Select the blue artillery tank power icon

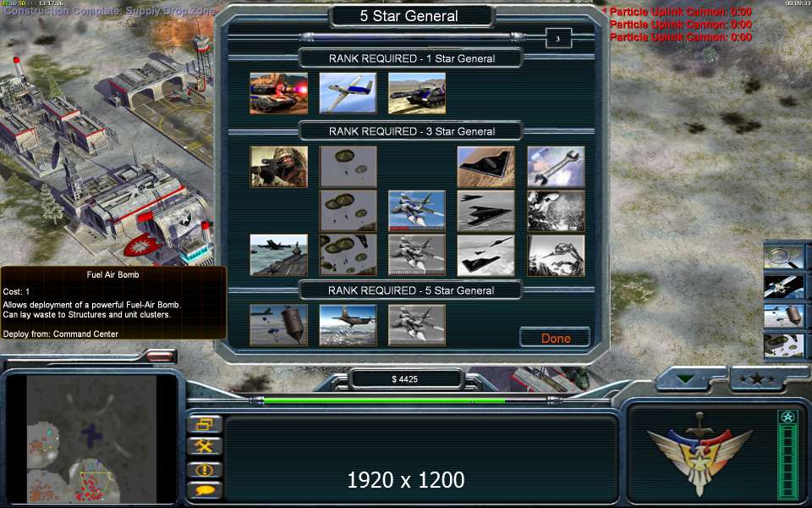pyautogui.click(x=417, y=93)
